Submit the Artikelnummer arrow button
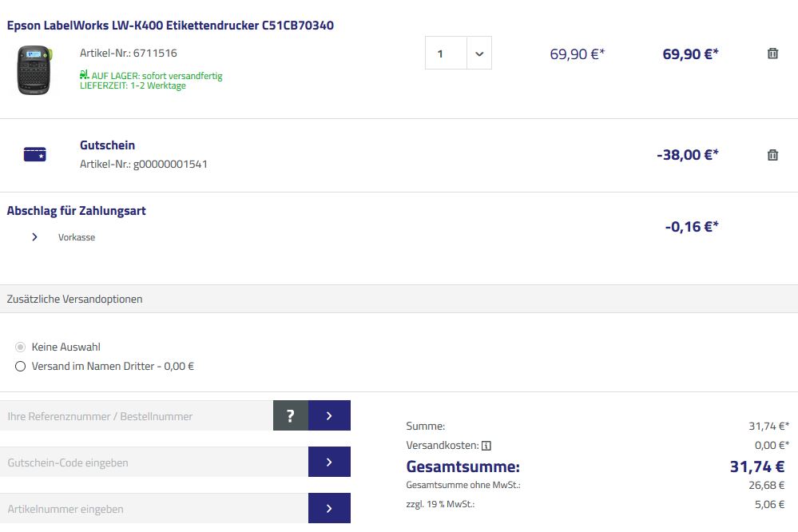 (x=329, y=508)
